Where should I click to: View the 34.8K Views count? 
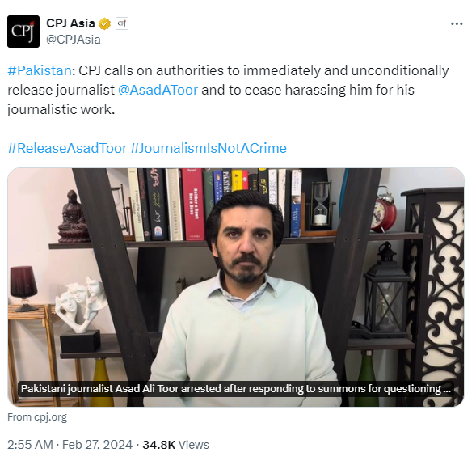coord(175,445)
